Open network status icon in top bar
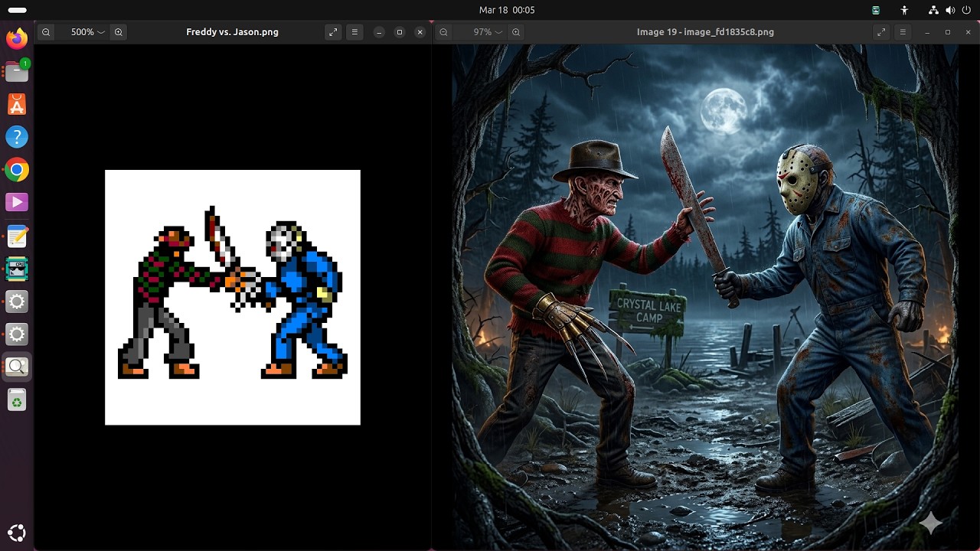 [933, 10]
